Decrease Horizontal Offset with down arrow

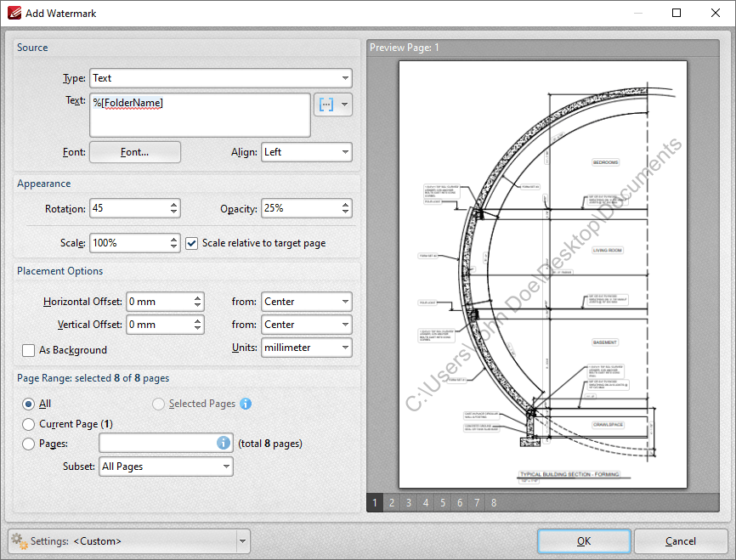pyautogui.click(x=198, y=306)
